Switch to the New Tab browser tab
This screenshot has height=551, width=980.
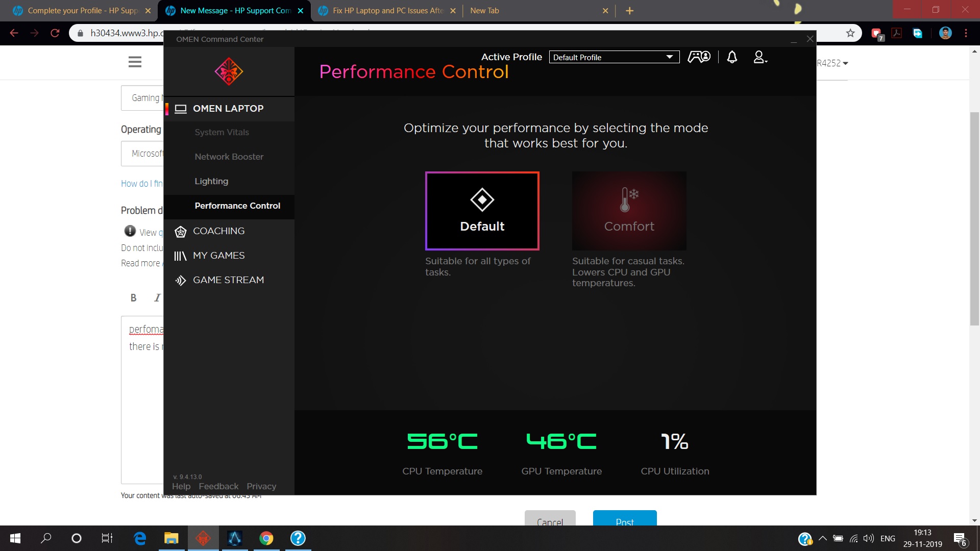(538, 11)
